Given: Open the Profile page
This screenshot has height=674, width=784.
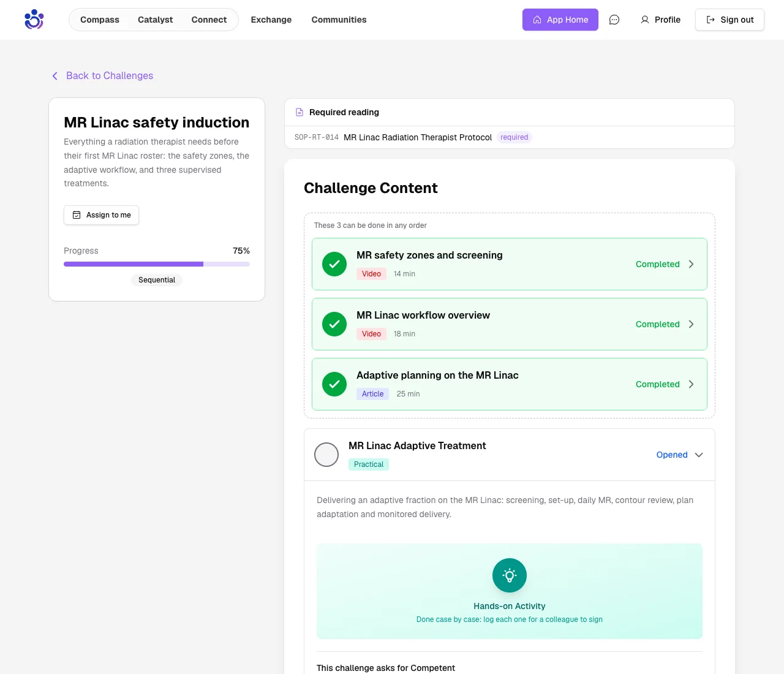Looking at the screenshot, I should (x=660, y=20).
